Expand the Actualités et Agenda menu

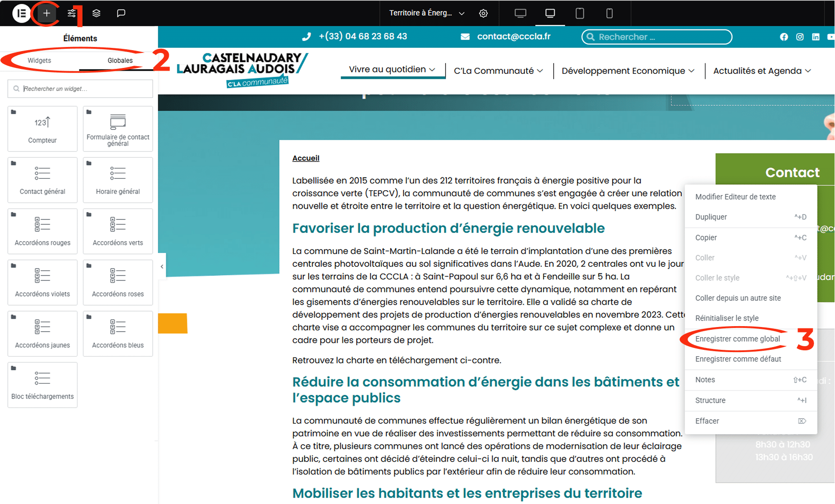(x=762, y=71)
